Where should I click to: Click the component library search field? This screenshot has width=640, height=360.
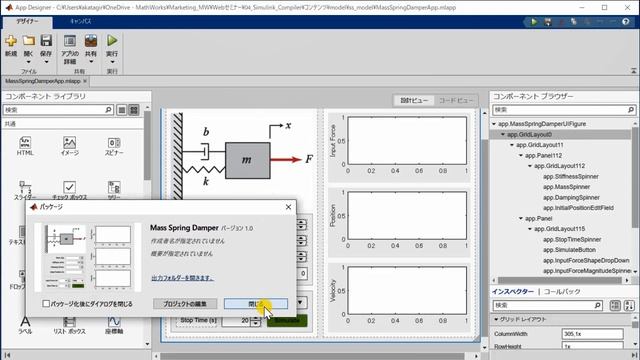pyautogui.click(x=54, y=110)
